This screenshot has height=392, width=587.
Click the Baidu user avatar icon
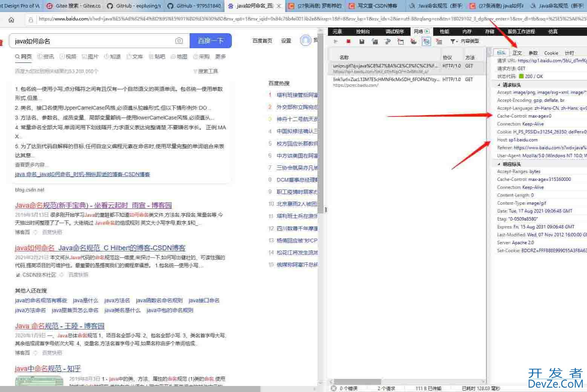pos(305,40)
